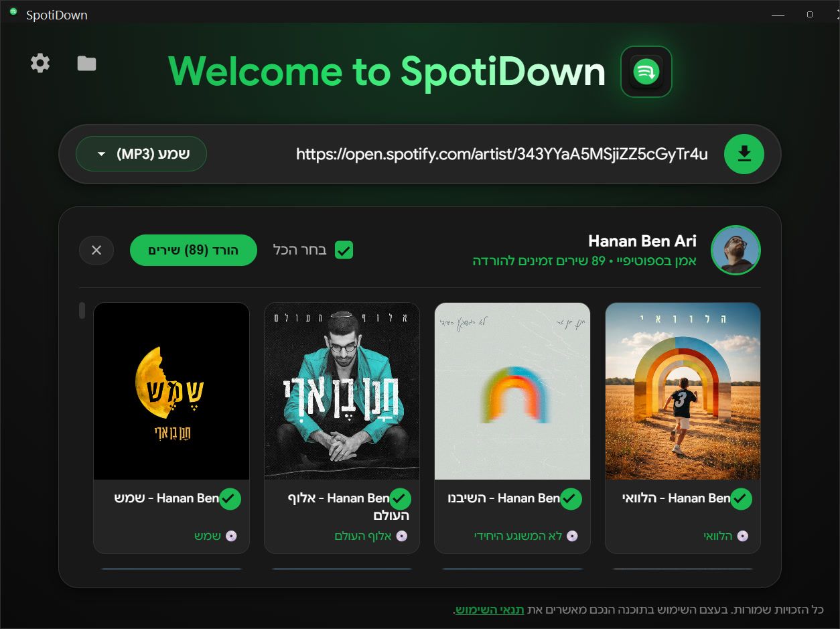Click the green album label לא המשוגע היחידי

tap(518, 536)
